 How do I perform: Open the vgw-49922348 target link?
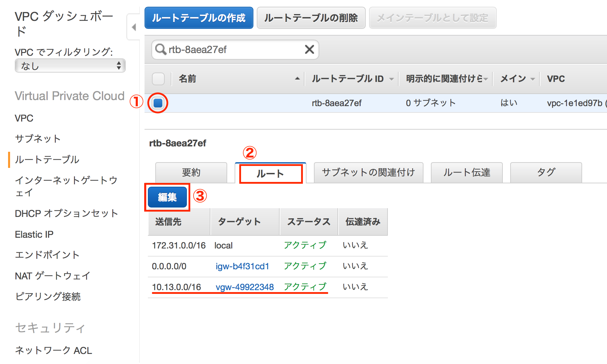point(244,287)
